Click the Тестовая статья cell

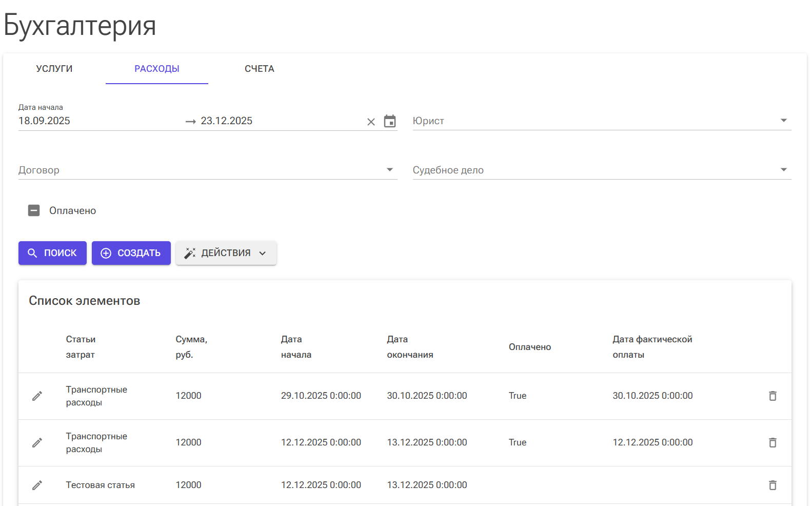(101, 485)
